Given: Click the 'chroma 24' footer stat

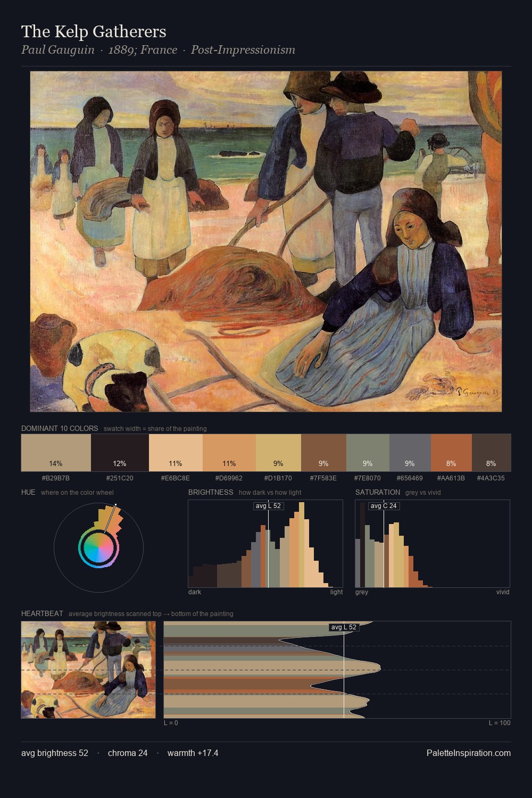Looking at the screenshot, I should pyautogui.click(x=128, y=753).
